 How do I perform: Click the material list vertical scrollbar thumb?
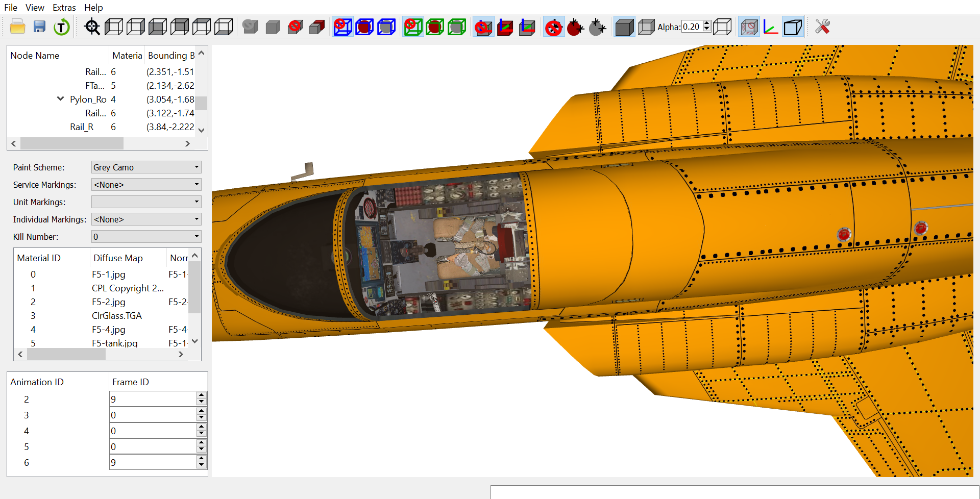click(194, 287)
